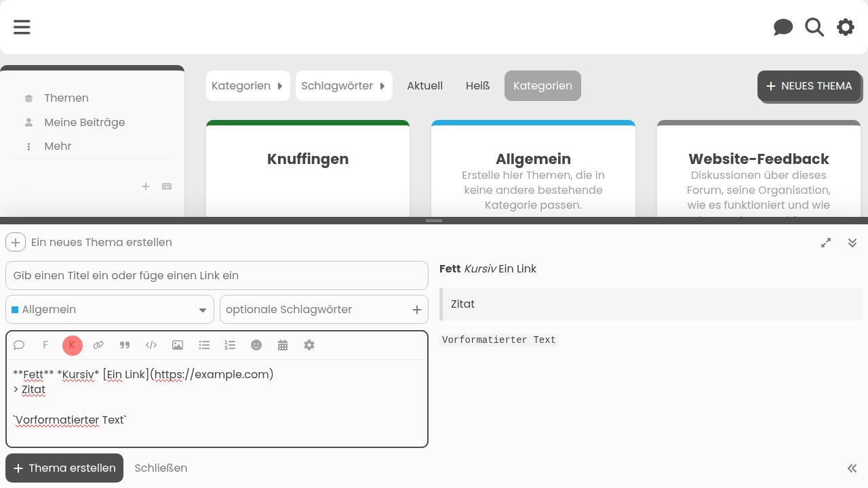Screen dimensions: 868x488
Task: Expand the Kategorien filter dropdown
Action: click(x=248, y=86)
